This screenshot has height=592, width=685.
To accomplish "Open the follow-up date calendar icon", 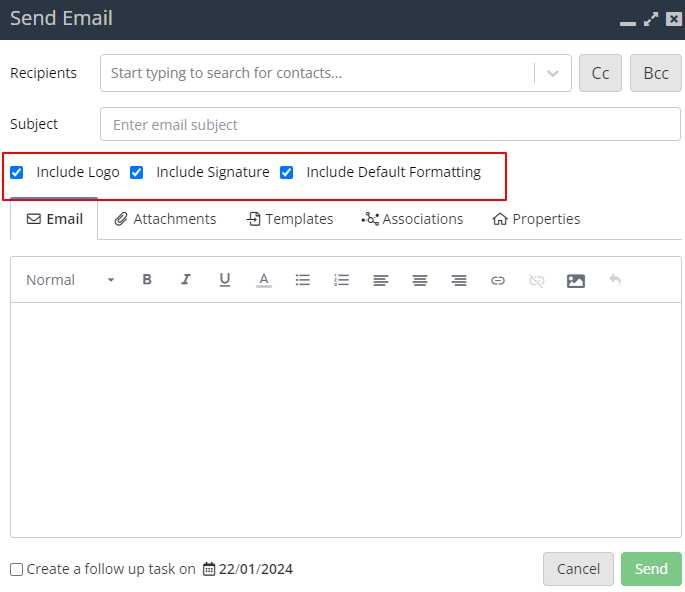I will coord(209,569).
